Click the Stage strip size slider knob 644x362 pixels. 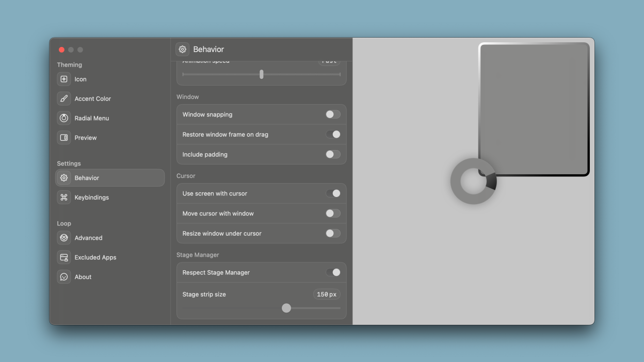(286, 308)
